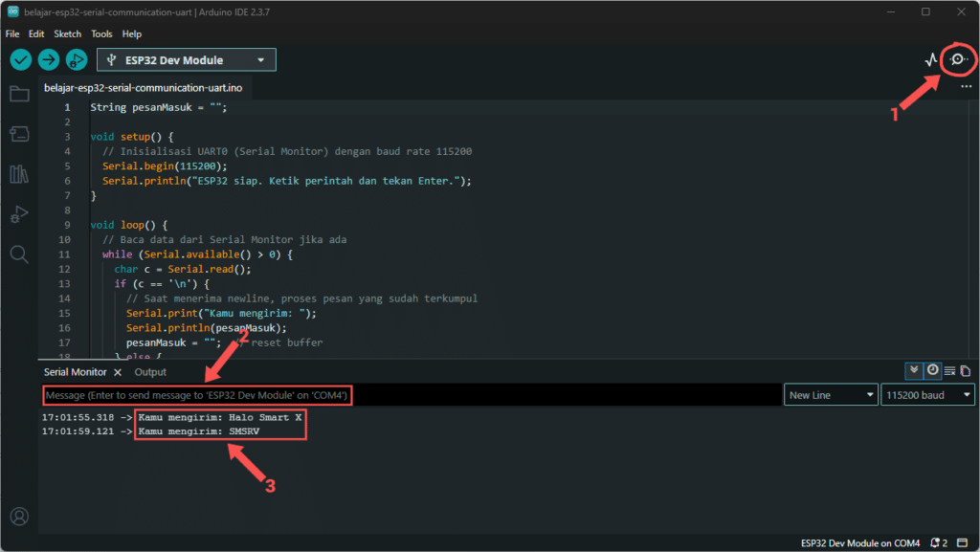Upload the sketch with the arrow button

click(49, 60)
